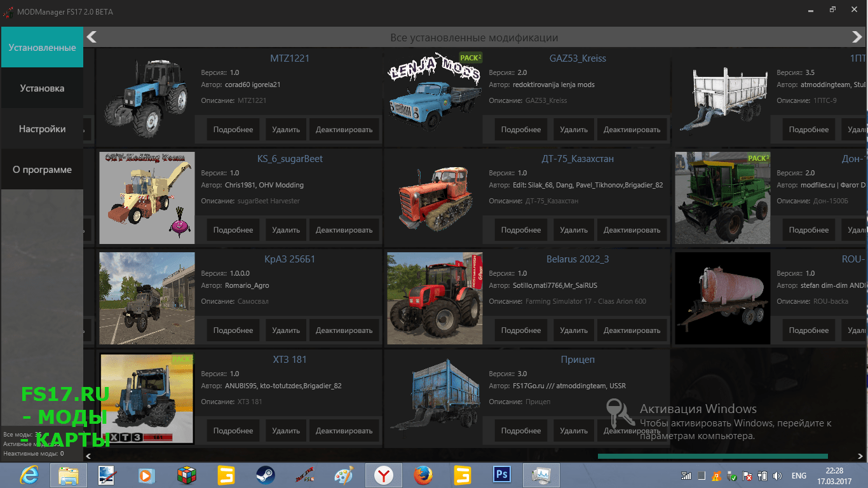Open the Rubik's cube app in taskbar
Image resolution: width=868 pixels, height=488 pixels.
tap(186, 475)
